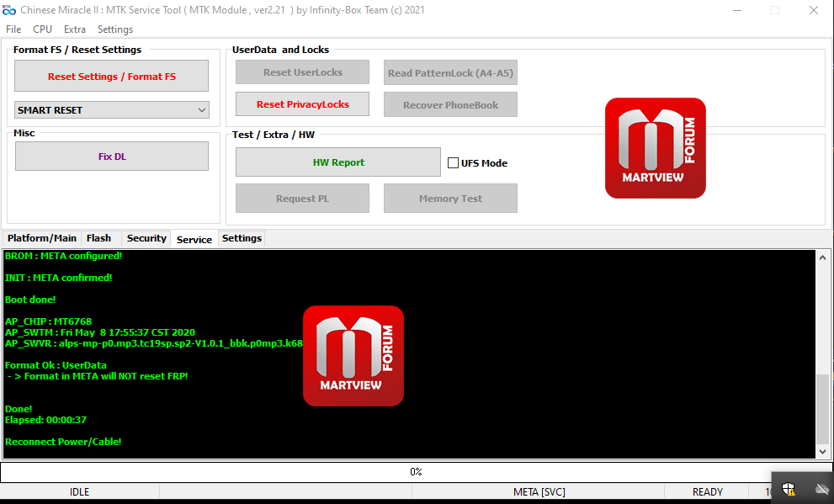834x504 pixels.
Task: Click the 'Boot done!' log line
Action: pos(30,300)
